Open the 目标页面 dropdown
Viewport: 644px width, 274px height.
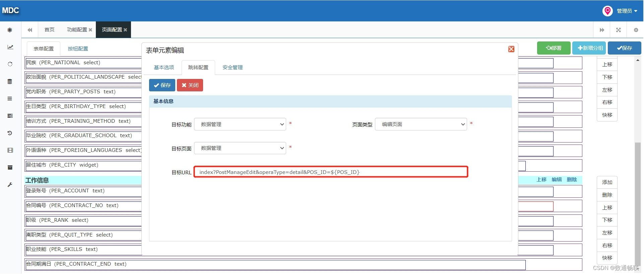(x=240, y=148)
